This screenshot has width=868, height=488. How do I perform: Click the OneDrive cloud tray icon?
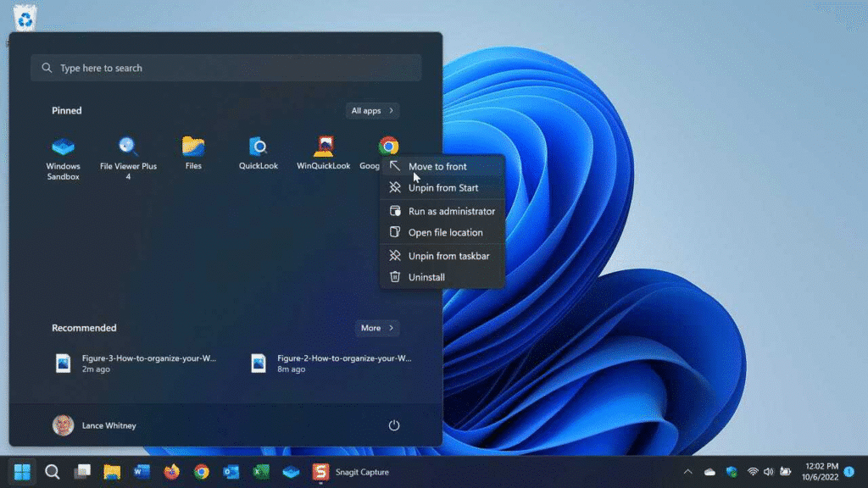click(x=709, y=472)
